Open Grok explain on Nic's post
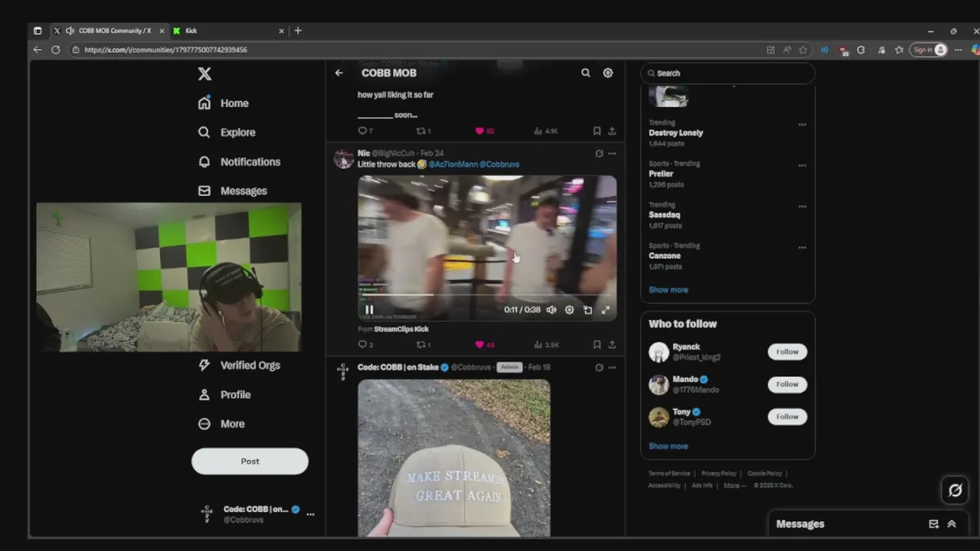This screenshot has width=980, height=551. (599, 153)
